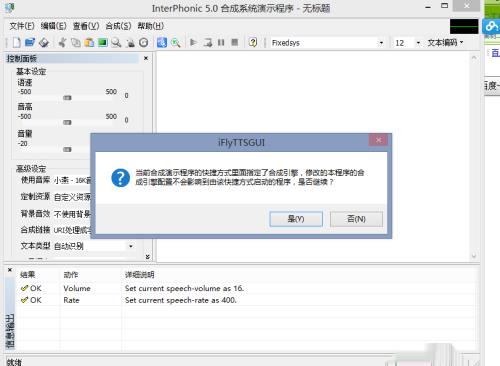Open the 合成链接 combo box

tap(72, 230)
